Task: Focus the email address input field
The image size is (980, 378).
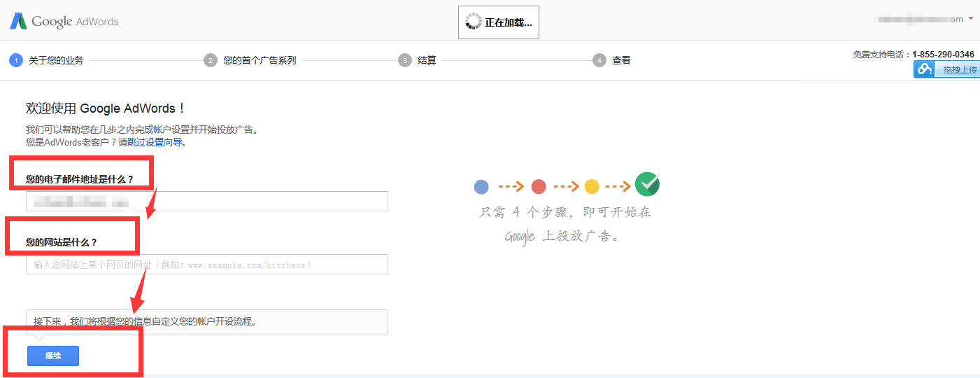Action: [x=207, y=202]
